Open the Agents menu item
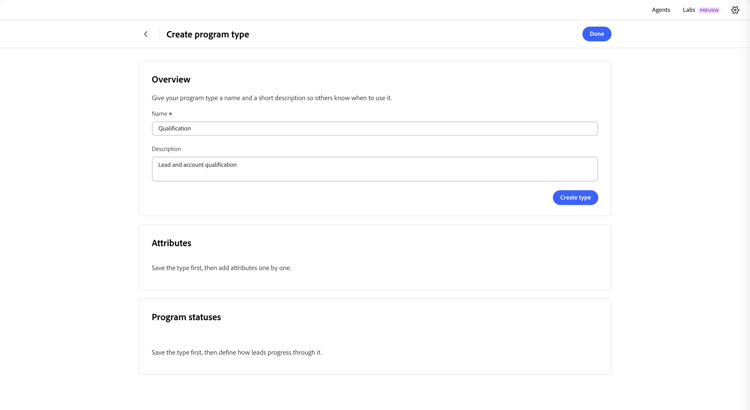Viewport: 750px width, 410px height. click(x=661, y=10)
